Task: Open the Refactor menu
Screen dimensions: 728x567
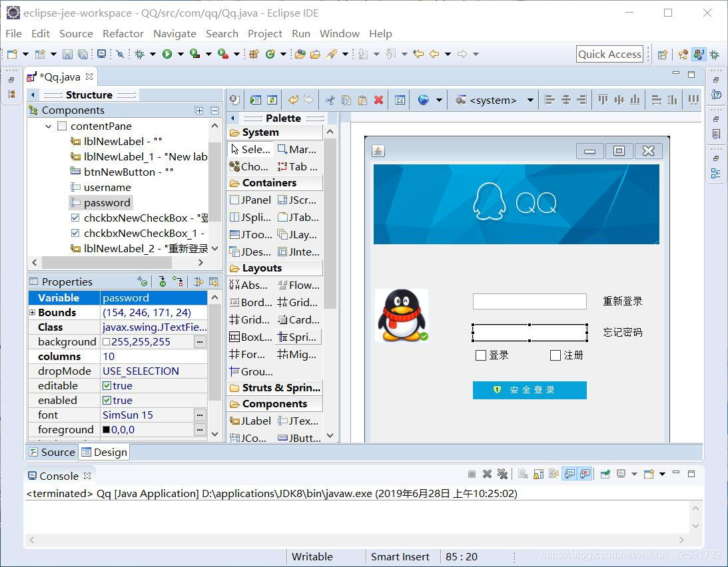Action: (x=123, y=34)
